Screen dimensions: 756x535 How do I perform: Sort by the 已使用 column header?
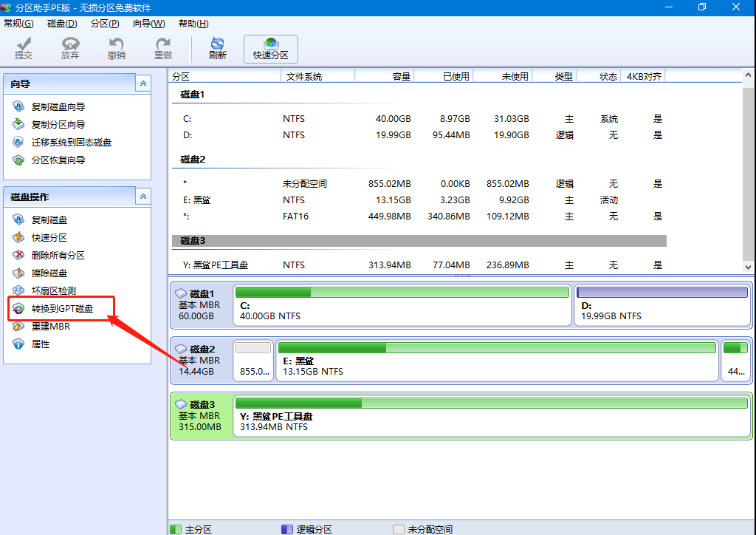tap(444, 76)
